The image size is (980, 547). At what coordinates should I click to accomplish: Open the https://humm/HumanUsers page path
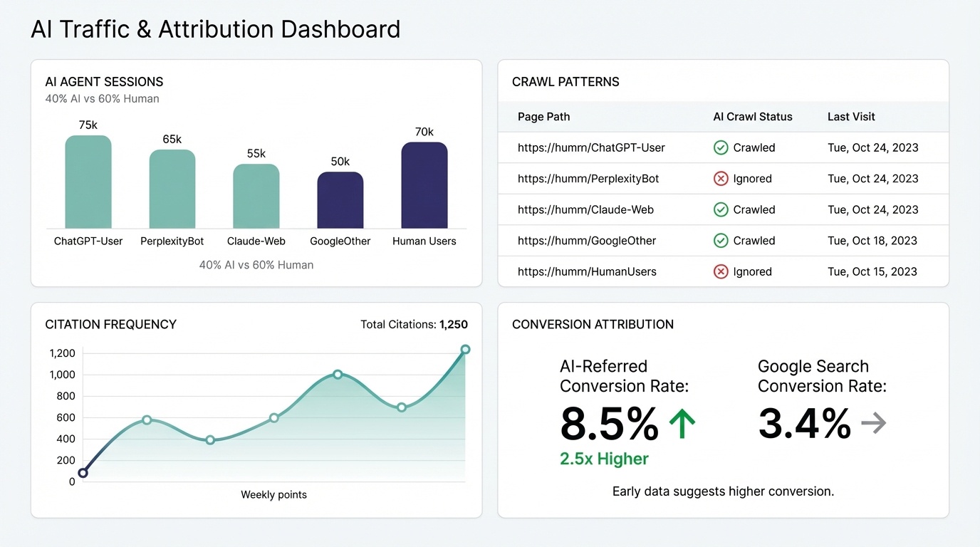click(587, 271)
